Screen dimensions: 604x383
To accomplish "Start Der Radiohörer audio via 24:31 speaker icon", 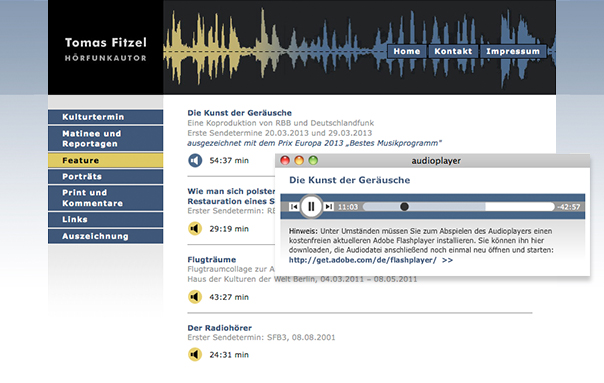I will click(x=195, y=354).
